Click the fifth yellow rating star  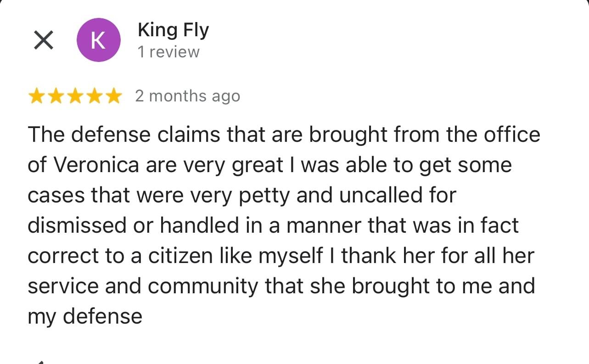click(x=112, y=96)
